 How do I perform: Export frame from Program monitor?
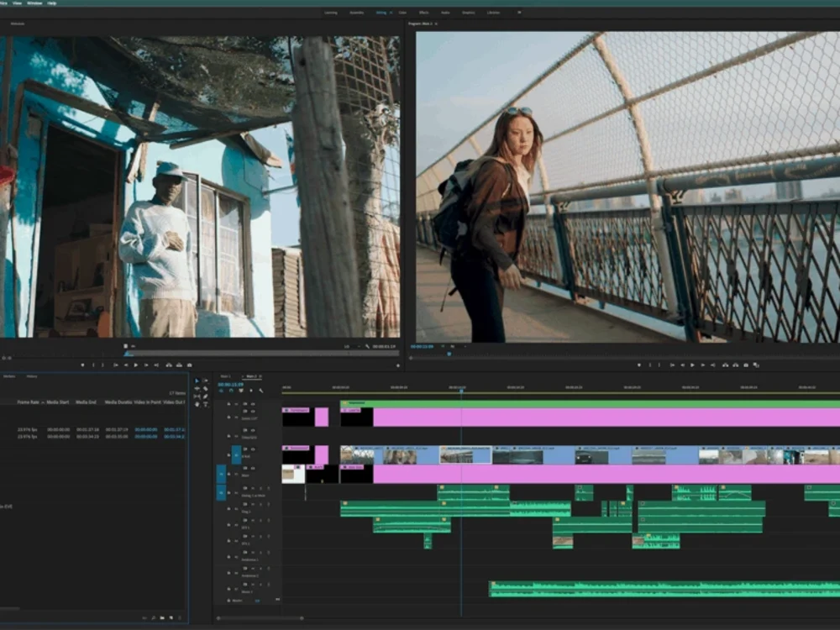[746, 365]
